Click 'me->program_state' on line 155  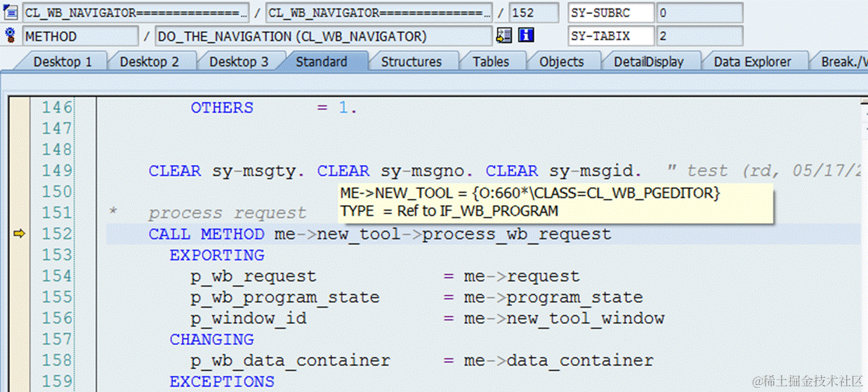(x=553, y=297)
